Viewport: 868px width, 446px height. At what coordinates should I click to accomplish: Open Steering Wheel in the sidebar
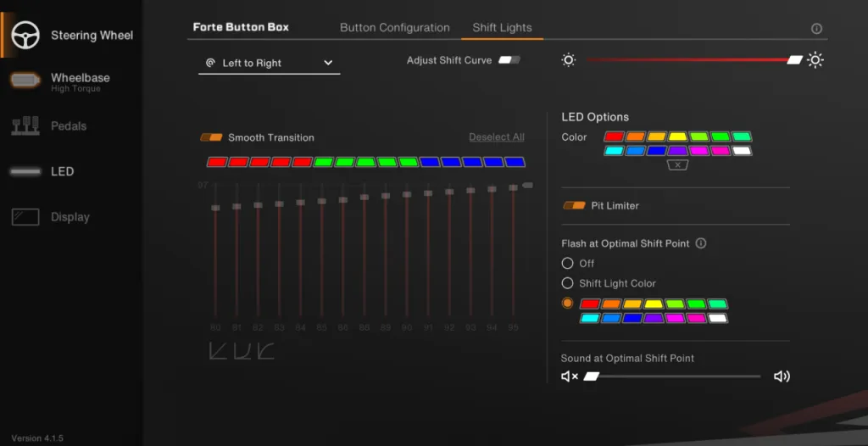pos(92,36)
